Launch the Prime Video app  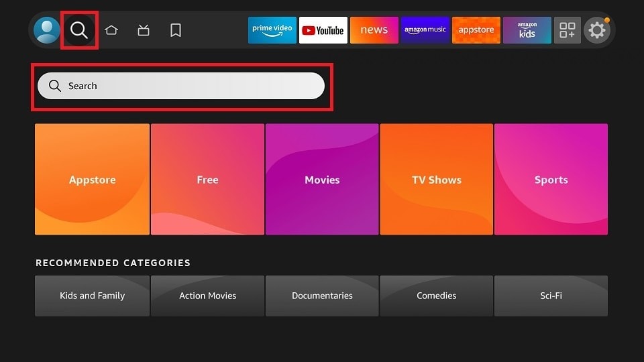pos(272,30)
